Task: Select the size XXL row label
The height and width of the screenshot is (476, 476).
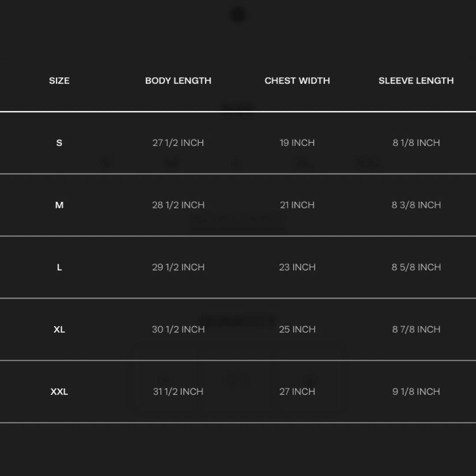Action: tap(59, 392)
